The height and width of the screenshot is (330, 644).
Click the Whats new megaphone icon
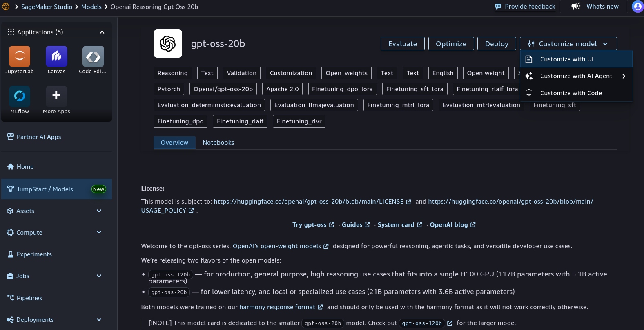pyautogui.click(x=576, y=6)
